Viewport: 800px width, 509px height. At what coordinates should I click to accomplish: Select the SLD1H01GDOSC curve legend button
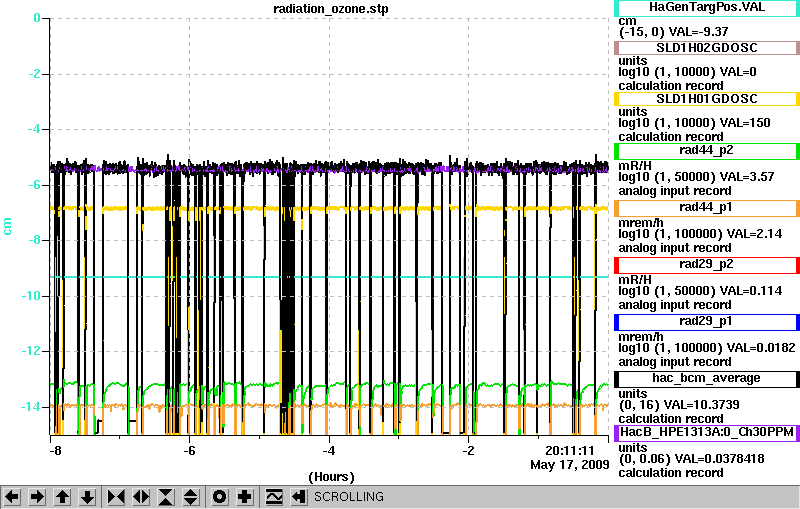coord(707,99)
